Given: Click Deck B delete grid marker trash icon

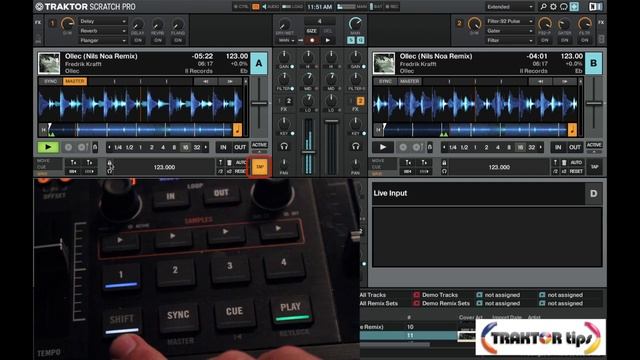Looking at the screenshot, I should point(564,162).
